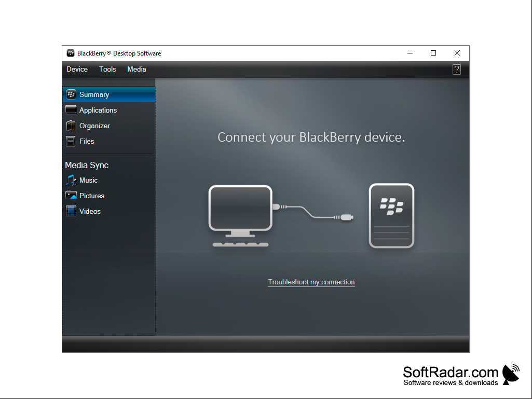Click the Summary BlackBerry icon in sidebar
This screenshot has width=532, height=399.
71,94
